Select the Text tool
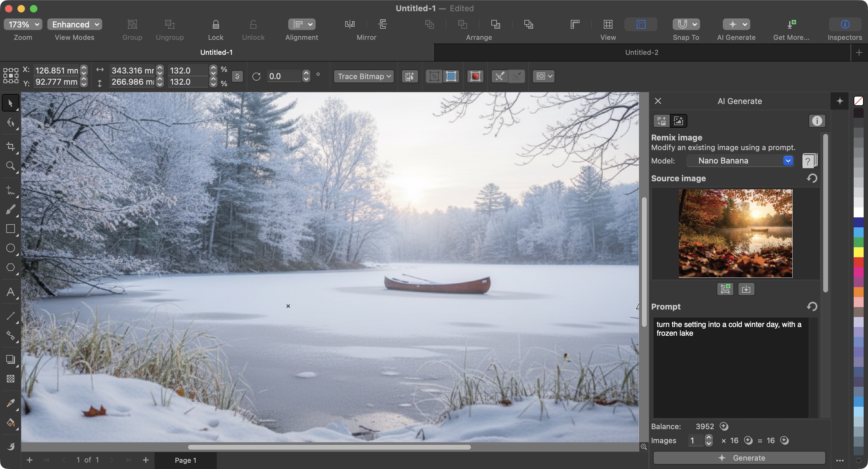The image size is (868, 469). pos(11,292)
